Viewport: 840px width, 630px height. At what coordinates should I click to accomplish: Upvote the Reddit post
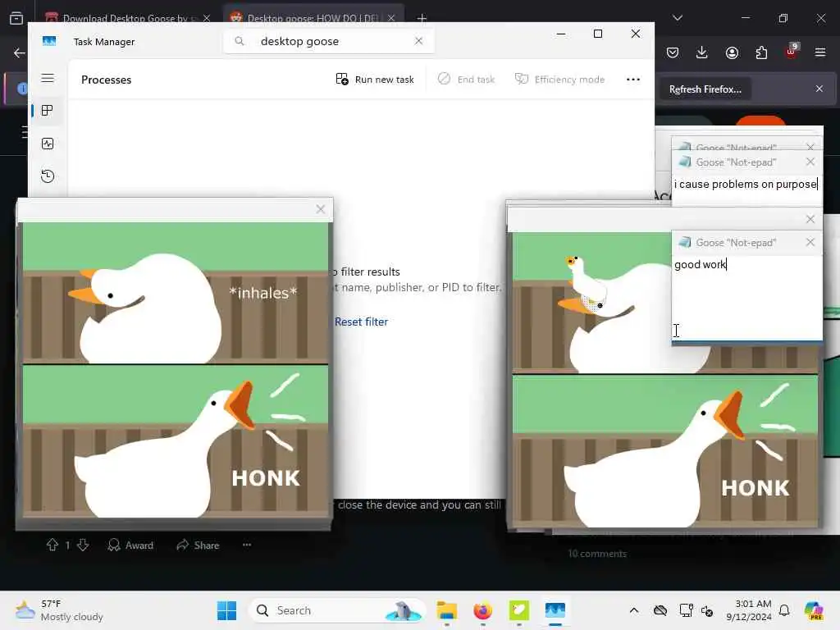[52, 545]
